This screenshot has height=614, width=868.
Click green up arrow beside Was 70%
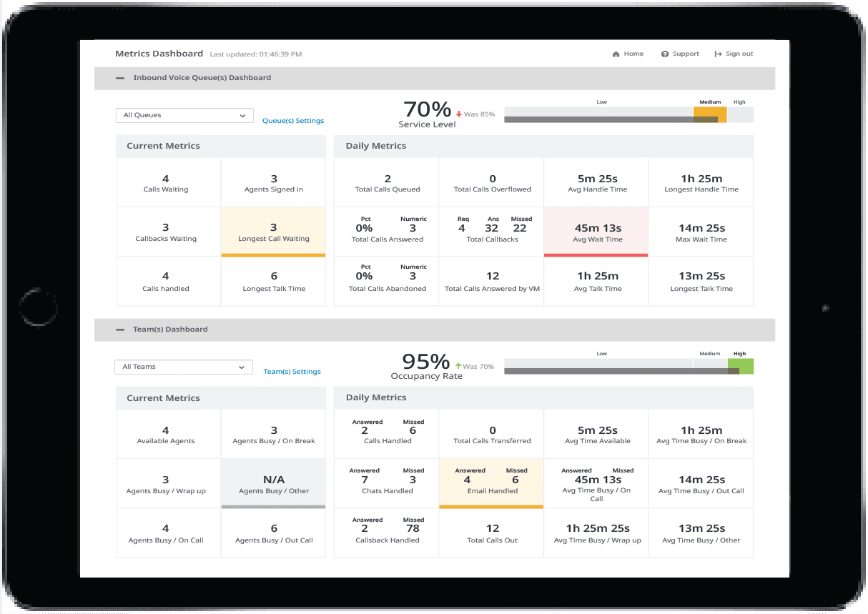pos(458,366)
